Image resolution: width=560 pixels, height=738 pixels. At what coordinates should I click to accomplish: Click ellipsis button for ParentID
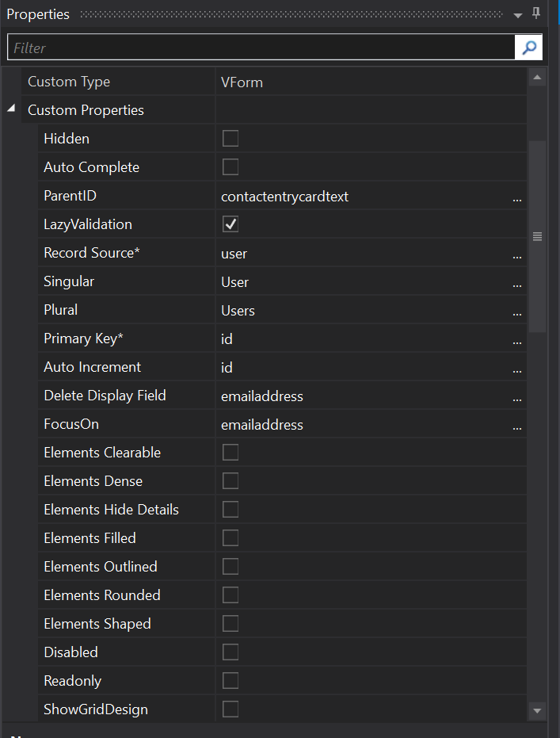tap(517, 197)
